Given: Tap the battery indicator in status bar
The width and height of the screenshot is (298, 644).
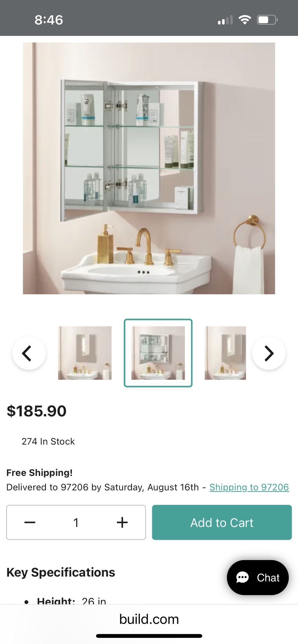Looking at the screenshot, I should point(267,20).
